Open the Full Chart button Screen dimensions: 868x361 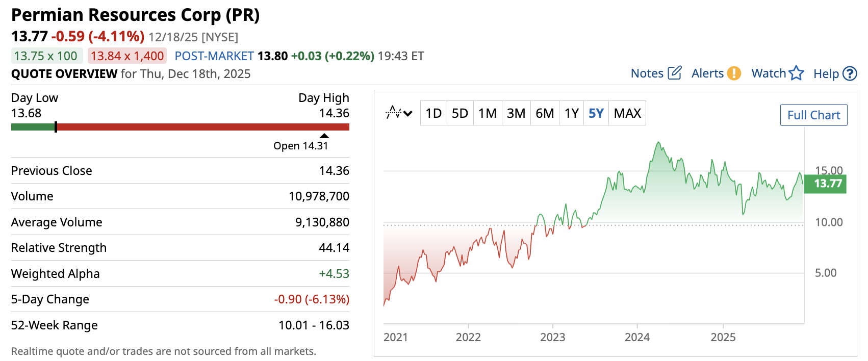point(813,115)
